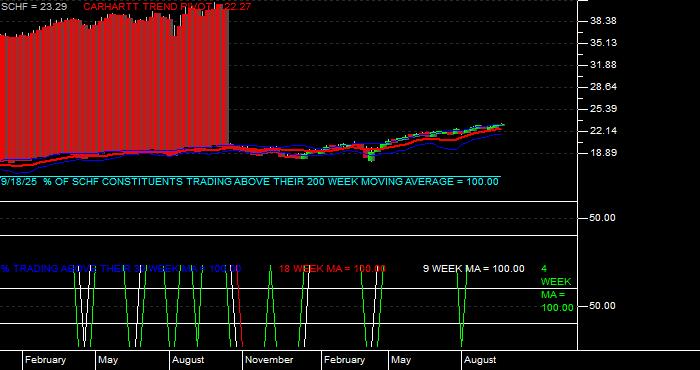Select the CARHARTT TREND PIVOT label
Viewport: 700px width, 370px height.
[167, 7]
